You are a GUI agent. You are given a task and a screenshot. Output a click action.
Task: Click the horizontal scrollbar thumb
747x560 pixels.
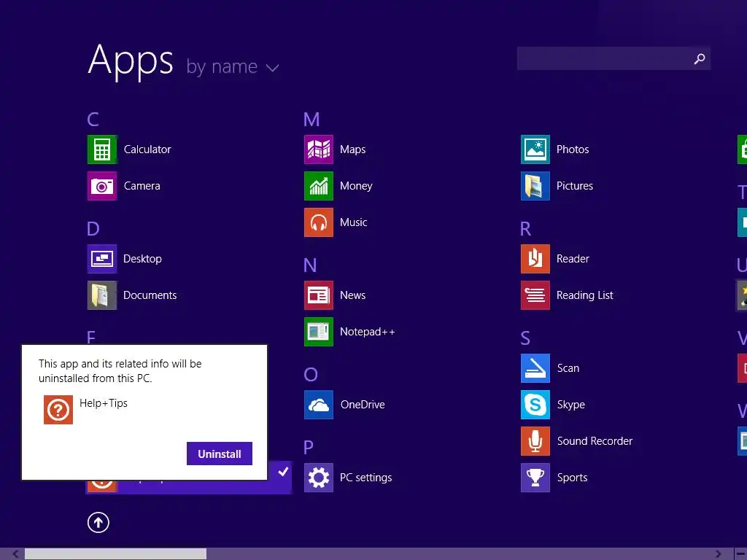pos(115,554)
